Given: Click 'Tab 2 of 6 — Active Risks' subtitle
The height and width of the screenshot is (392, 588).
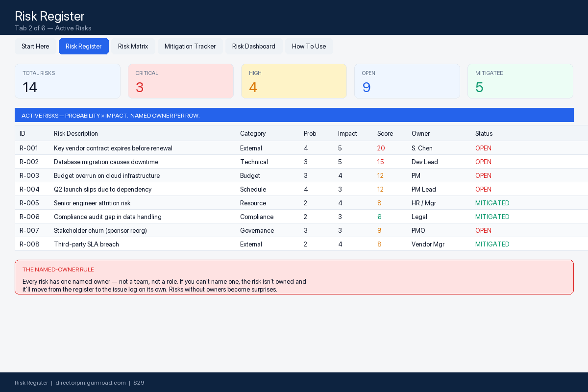Looking at the screenshot, I should coord(53,28).
